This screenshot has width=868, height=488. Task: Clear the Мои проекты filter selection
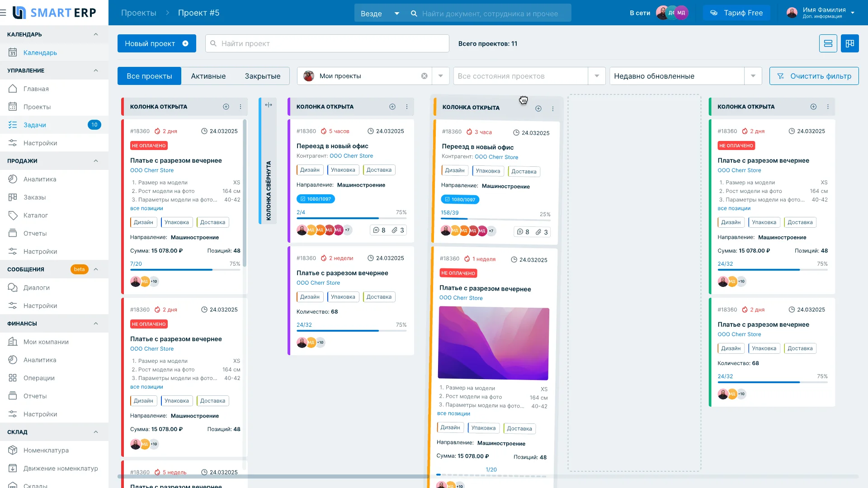pyautogui.click(x=424, y=76)
